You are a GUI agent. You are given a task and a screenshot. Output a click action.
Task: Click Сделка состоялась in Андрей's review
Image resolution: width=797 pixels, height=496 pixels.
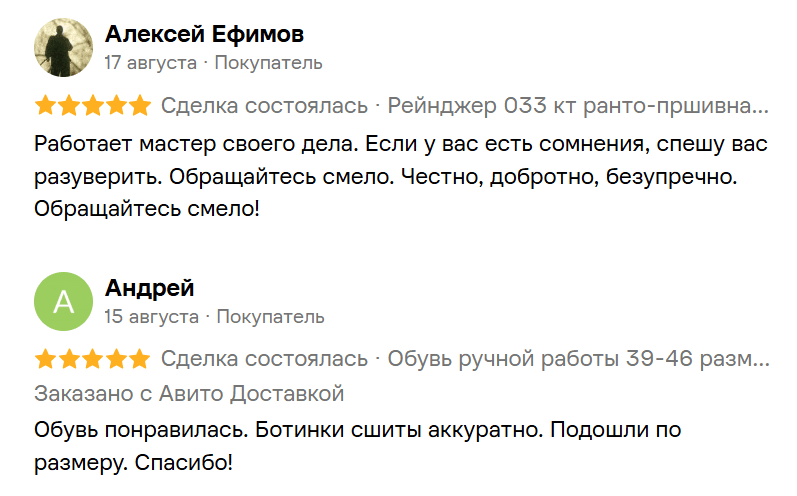click(x=264, y=359)
